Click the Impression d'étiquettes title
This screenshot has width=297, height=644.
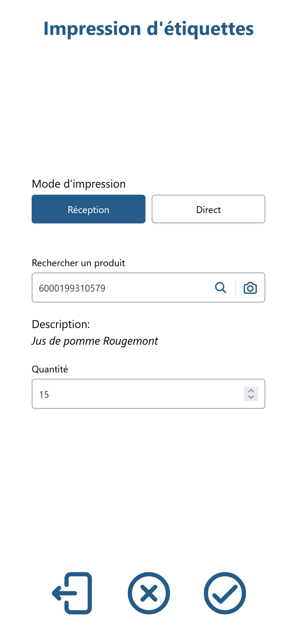click(149, 29)
